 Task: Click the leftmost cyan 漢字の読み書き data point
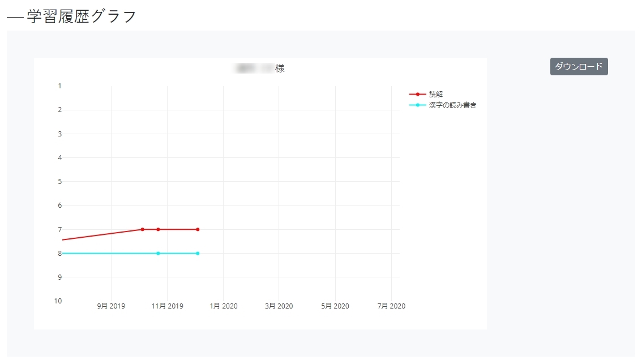158,253
